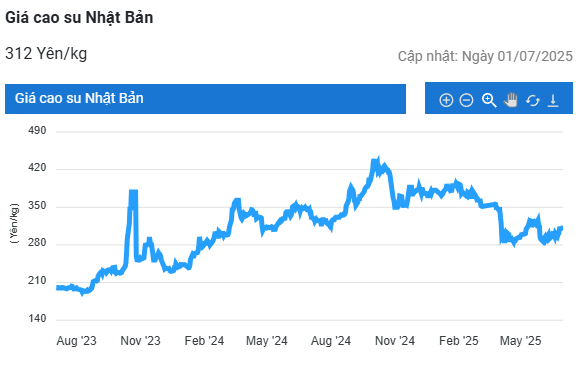Click the chart's highest peak near 440

(x=376, y=161)
